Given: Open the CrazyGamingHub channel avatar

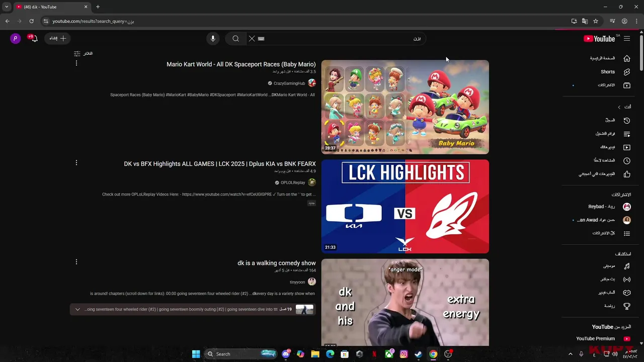Looking at the screenshot, I should pyautogui.click(x=312, y=83).
